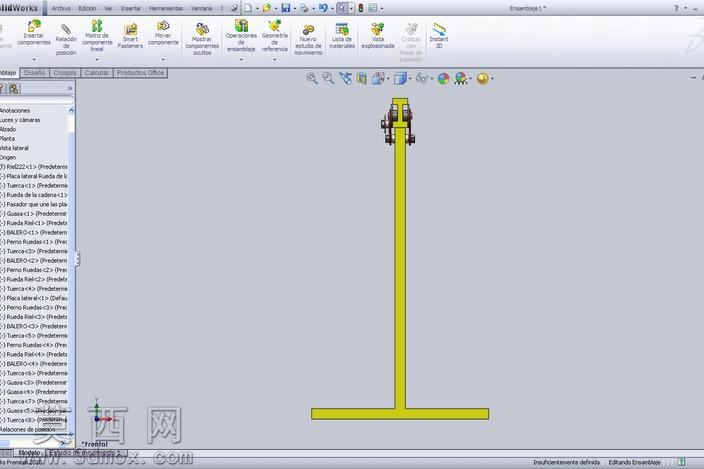The image size is (704, 469).
Task: Click the Print icon
Action: [304, 8]
